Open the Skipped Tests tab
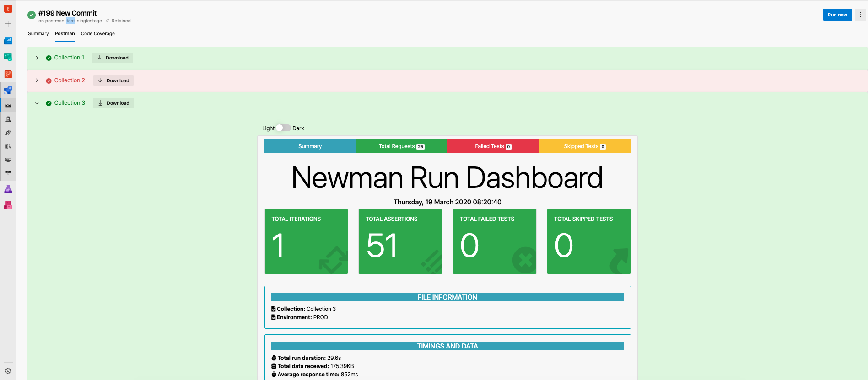Image resolution: width=868 pixels, height=380 pixels. (x=585, y=146)
